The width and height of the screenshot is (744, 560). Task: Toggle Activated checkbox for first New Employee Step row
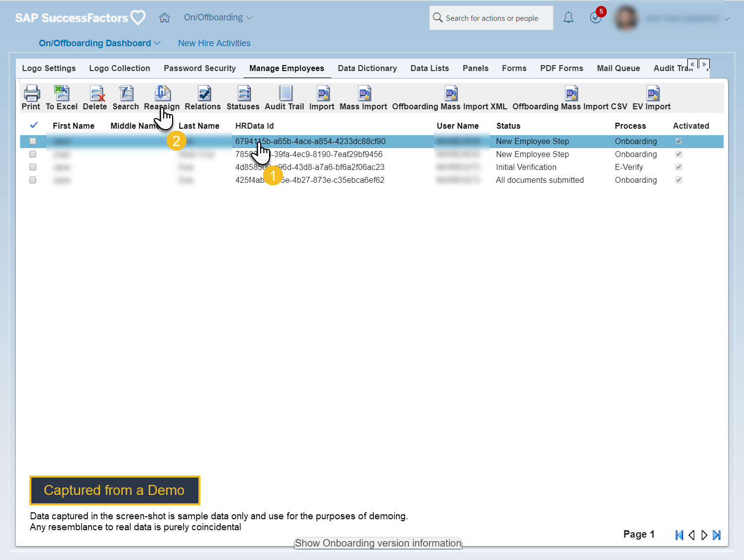pos(679,141)
